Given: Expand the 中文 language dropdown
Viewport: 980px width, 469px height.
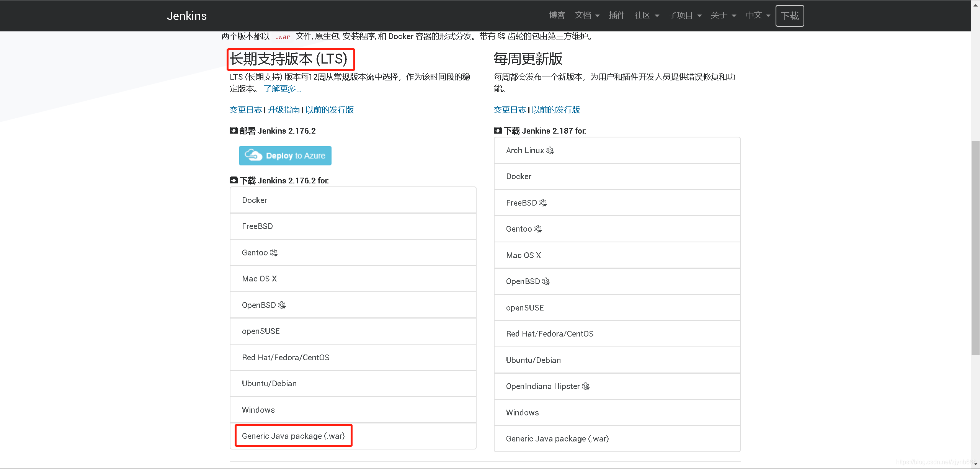Looking at the screenshot, I should tap(758, 15).
